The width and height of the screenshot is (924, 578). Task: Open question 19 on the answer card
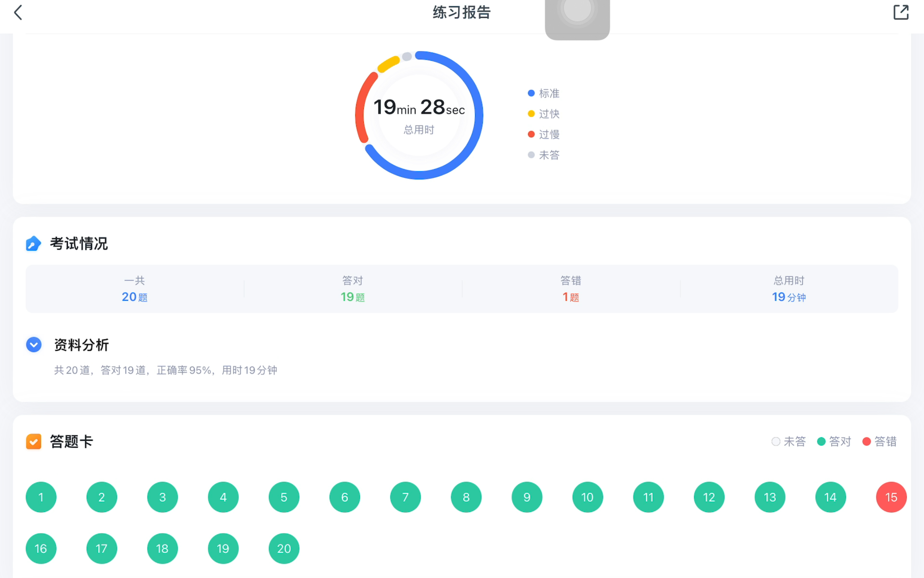[x=223, y=548]
